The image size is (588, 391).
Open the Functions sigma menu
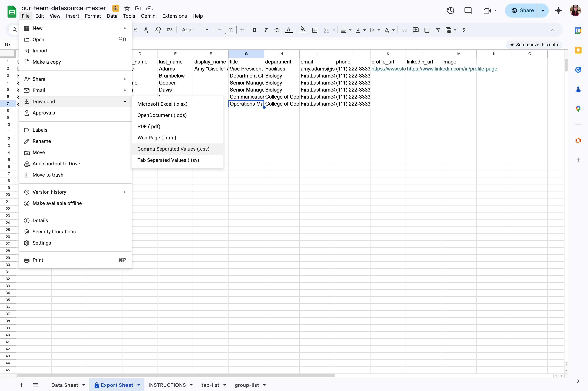[x=464, y=30]
